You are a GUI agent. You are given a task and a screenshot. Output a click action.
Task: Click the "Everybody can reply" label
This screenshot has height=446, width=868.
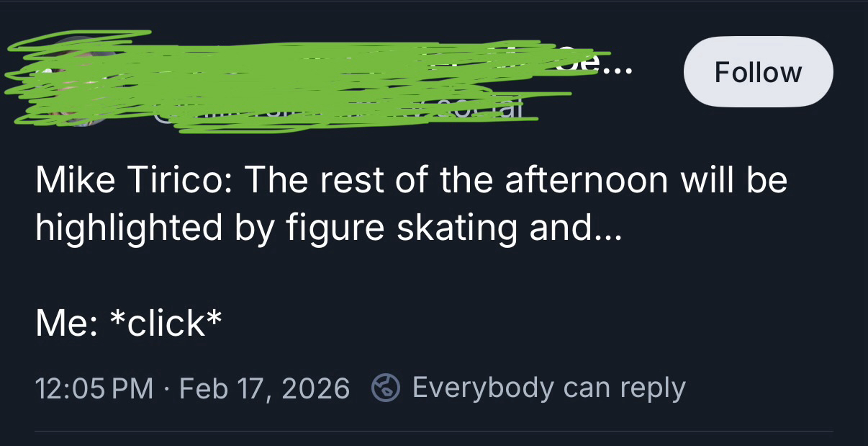[x=548, y=388]
